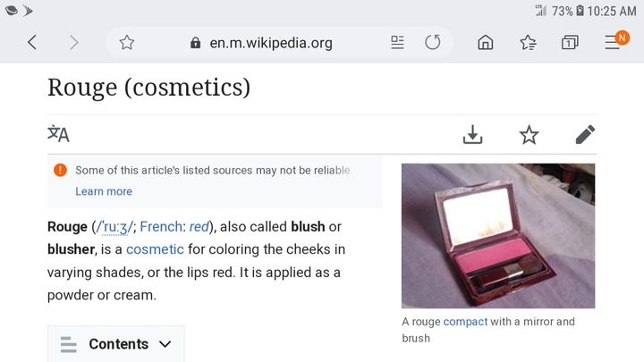
Task: Expand the Contents section chevron
Action: pos(165,344)
